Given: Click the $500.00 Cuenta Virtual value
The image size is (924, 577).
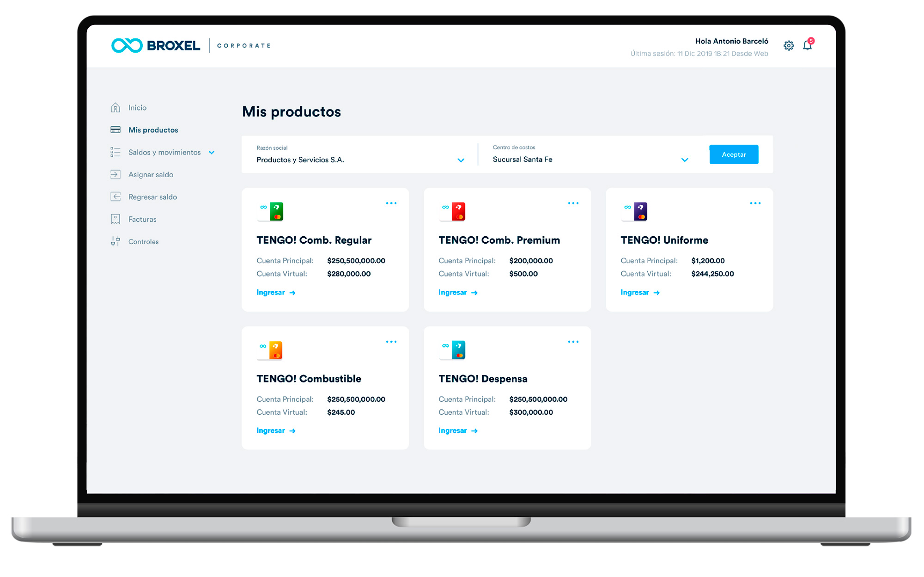Looking at the screenshot, I should [x=523, y=274].
